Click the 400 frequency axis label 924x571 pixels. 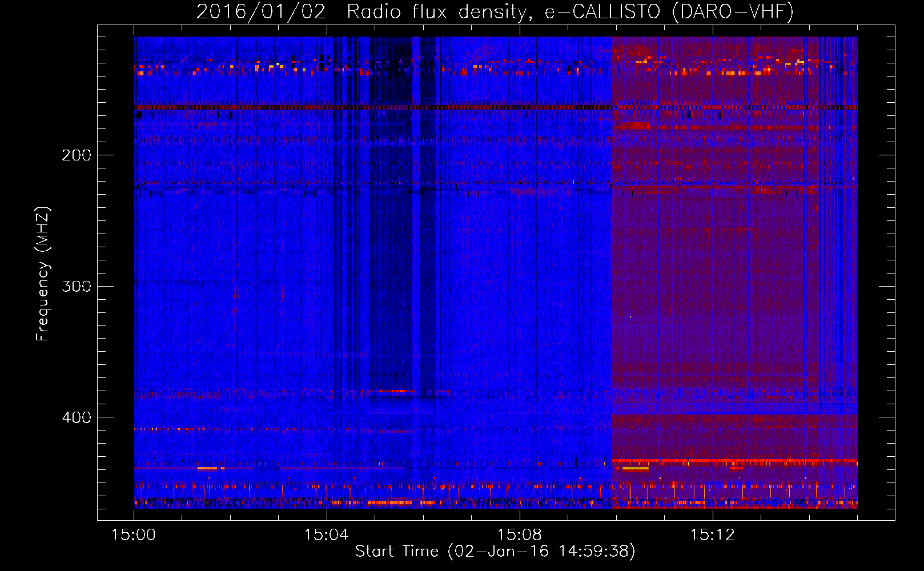[77, 417]
